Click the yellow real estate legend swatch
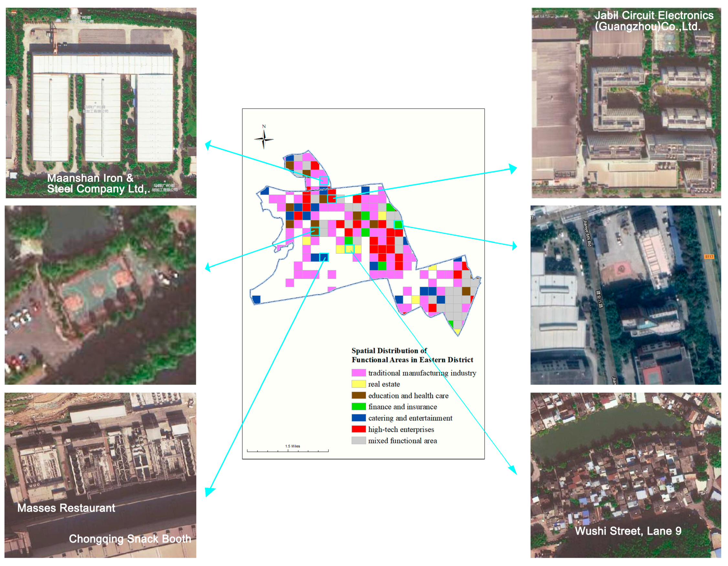Image resolution: width=728 pixels, height=566 pixels. coord(359,384)
